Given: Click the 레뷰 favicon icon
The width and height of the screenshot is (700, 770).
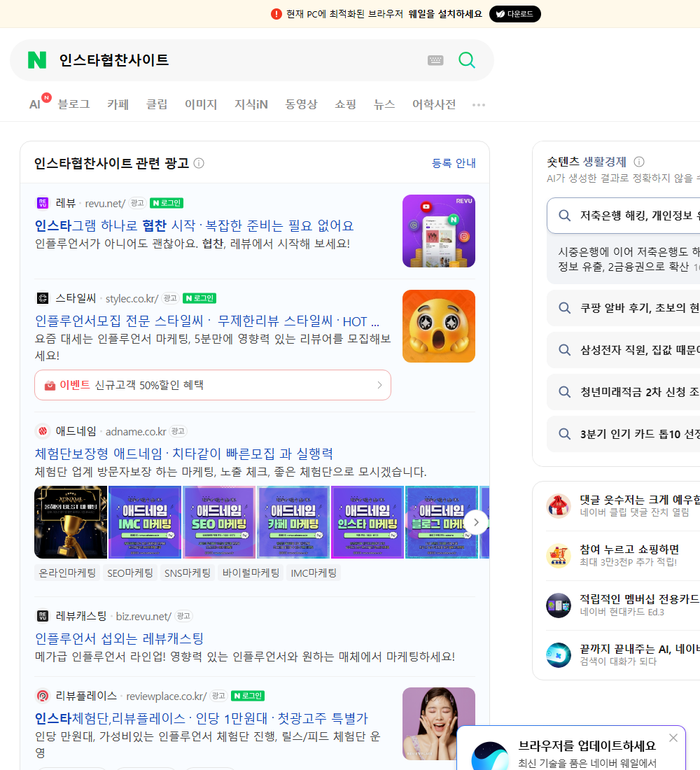Looking at the screenshot, I should click(43, 203).
